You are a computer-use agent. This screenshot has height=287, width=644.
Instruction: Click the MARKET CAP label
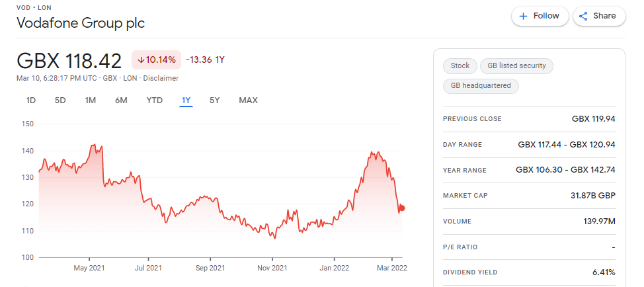(465, 196)
